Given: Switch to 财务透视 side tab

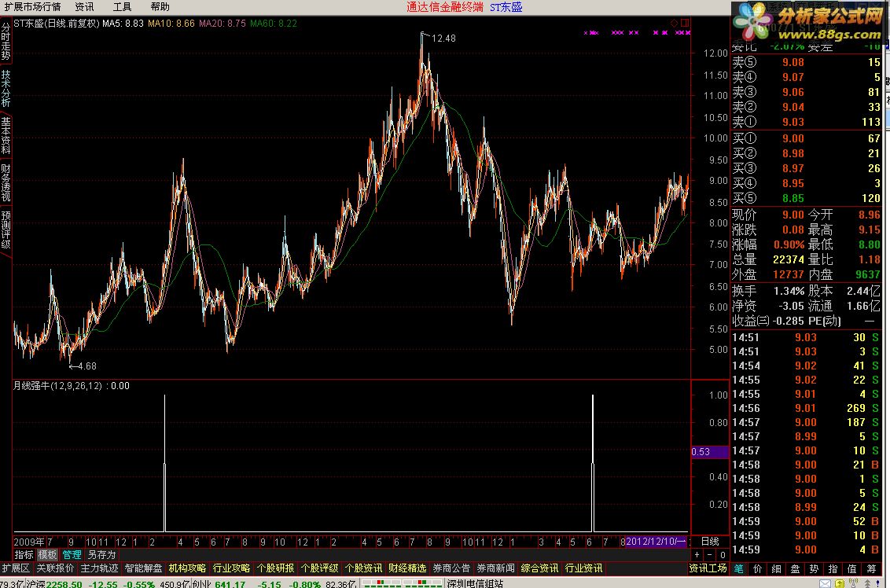Looking at the screenshot, I should (6, 182).
